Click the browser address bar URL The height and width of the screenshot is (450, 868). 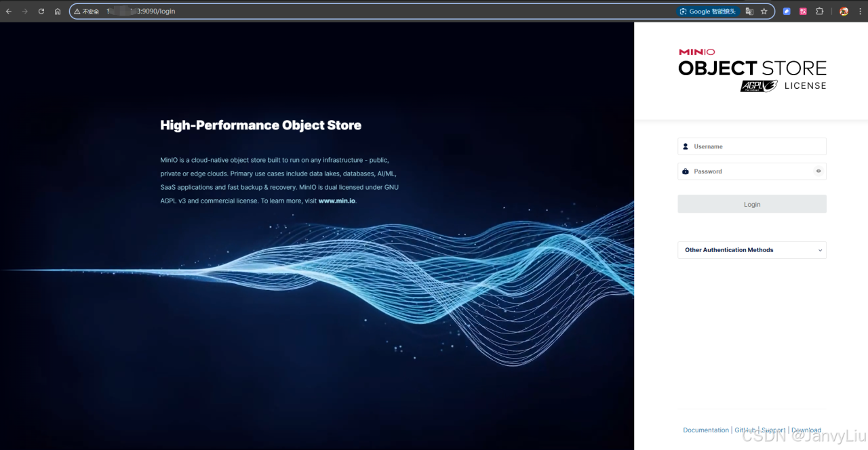pyautogui.click(x=339, y=12)
